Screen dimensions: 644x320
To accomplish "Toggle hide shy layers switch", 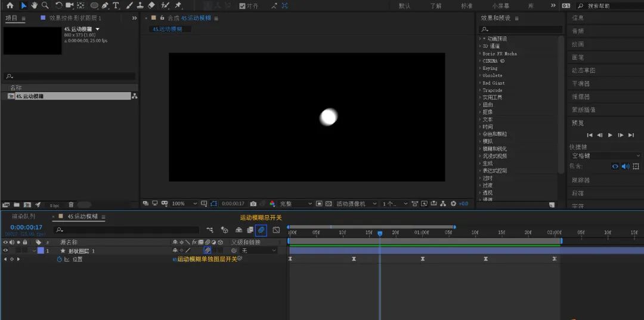I will point(239,230).
